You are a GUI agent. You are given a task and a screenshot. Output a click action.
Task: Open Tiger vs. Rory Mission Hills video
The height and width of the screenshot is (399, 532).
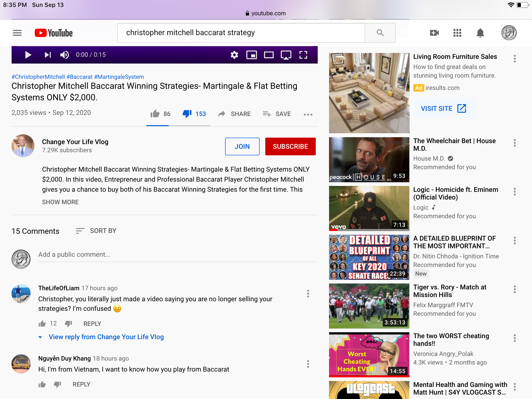369,306
